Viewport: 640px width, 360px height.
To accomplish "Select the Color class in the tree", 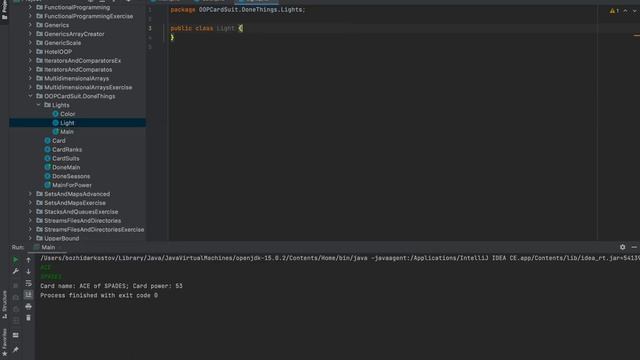I will 68,114.
